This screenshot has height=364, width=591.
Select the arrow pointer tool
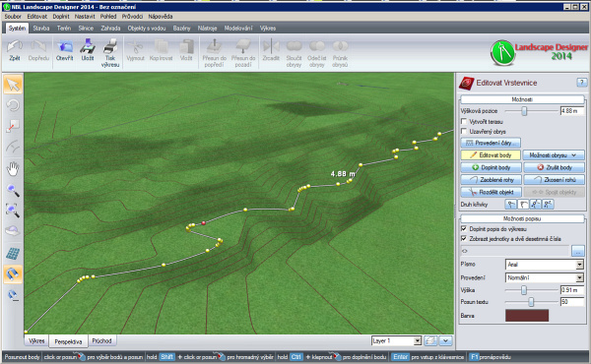pos(13,85)
